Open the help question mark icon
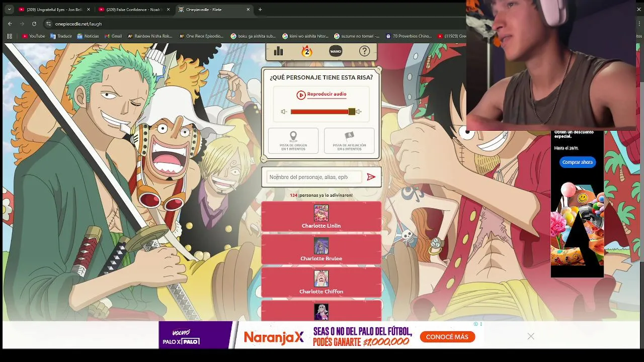 tap(364, 51)
